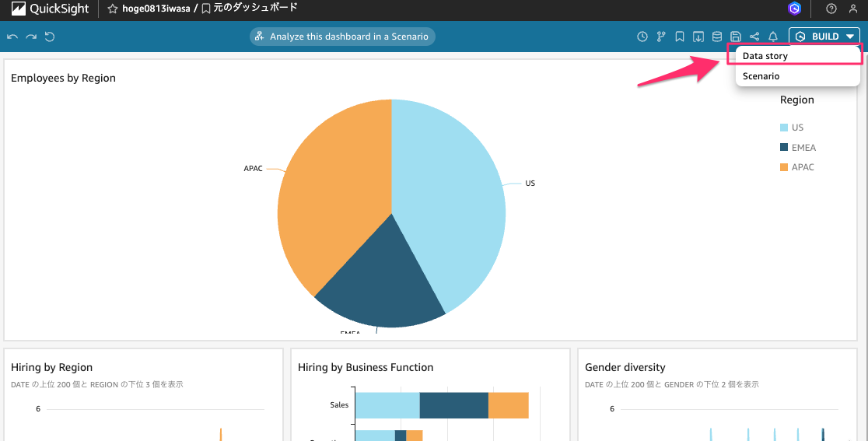Open the help question-mark icon
Image resolution: width=868 pixels, height=441 pixels.
831,9
